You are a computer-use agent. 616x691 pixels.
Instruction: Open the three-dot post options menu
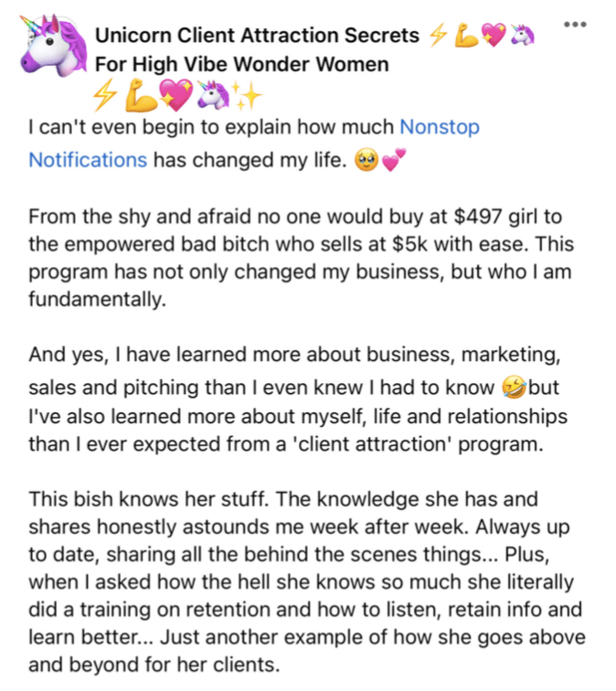click(575, 25)
